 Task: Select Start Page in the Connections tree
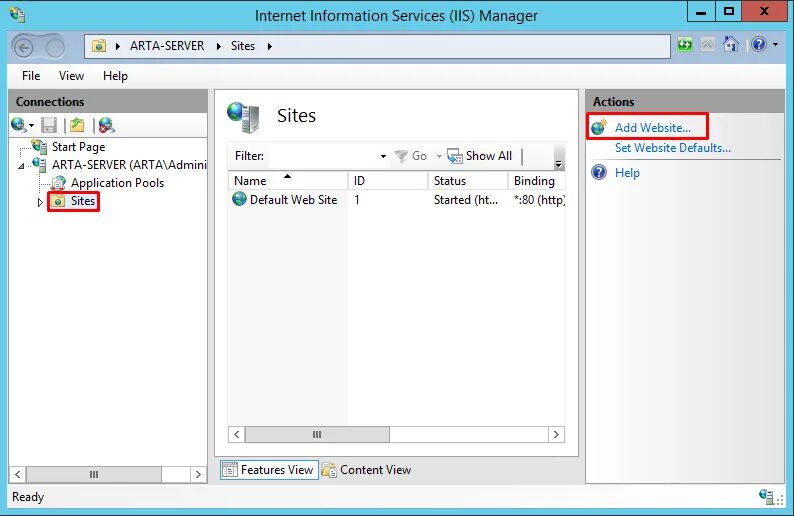(x=78, y=147)
